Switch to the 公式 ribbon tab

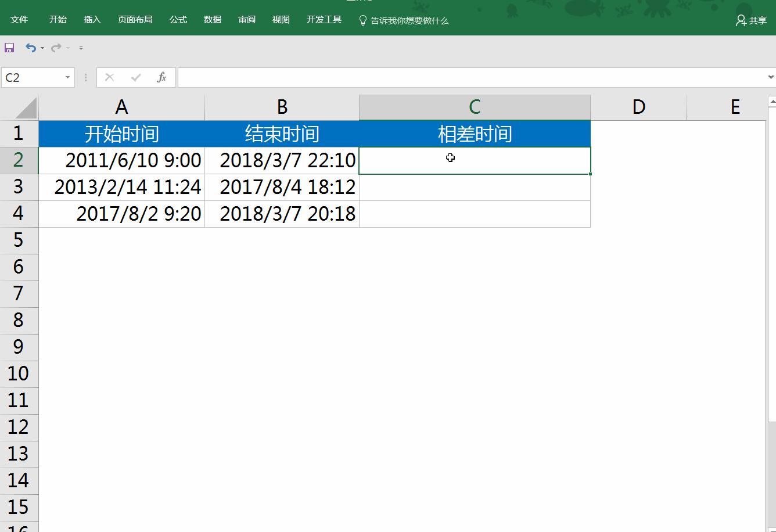coord(178,19)
